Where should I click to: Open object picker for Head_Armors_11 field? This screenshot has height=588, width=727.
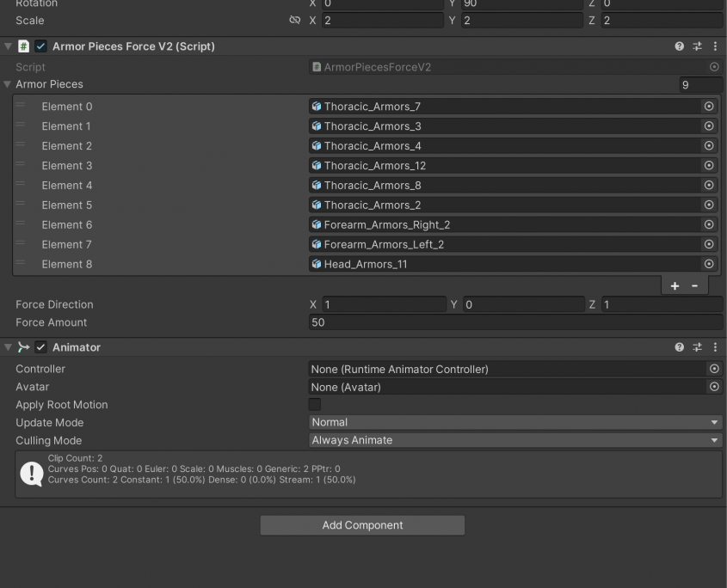pos(709,264)
